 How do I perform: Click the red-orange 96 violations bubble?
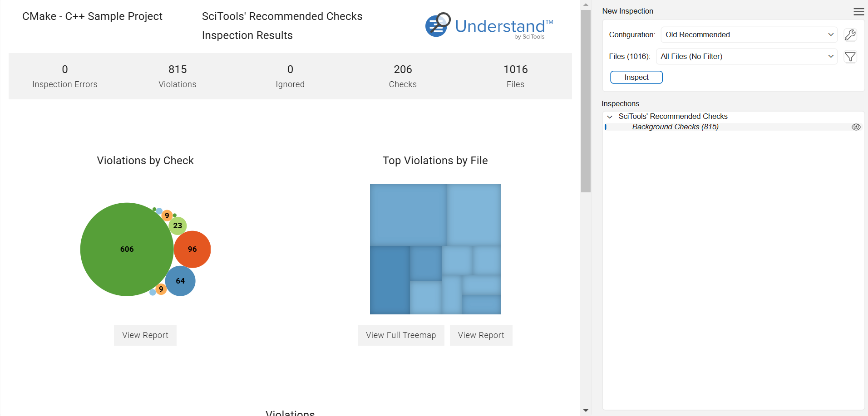192,249
